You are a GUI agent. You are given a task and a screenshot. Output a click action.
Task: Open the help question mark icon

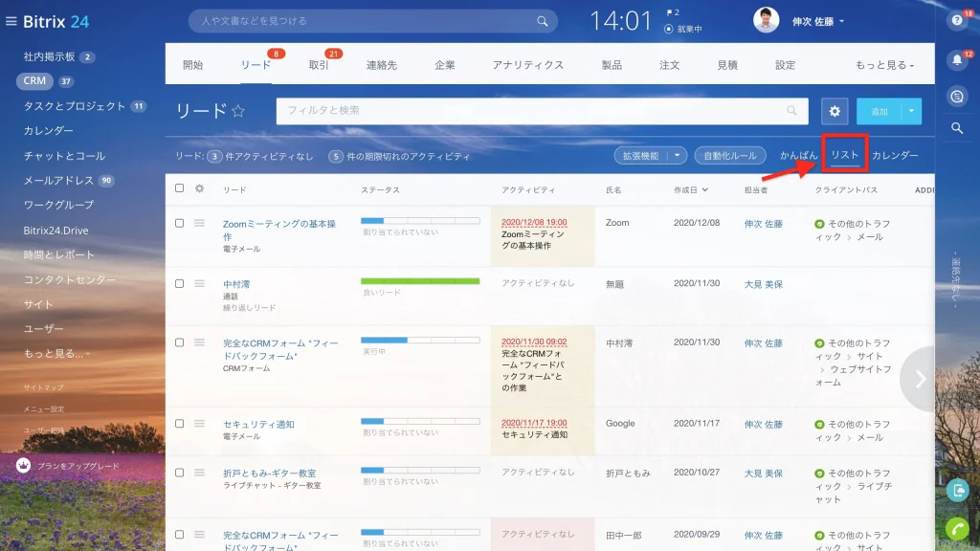point(956,21)
